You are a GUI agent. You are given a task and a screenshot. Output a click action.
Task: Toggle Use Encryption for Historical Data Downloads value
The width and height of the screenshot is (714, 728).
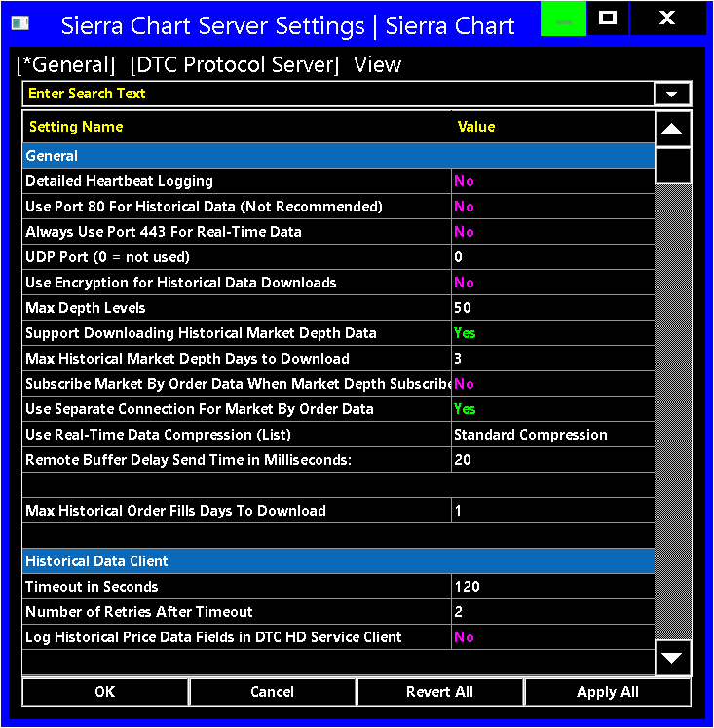click(x=552, y=283)
